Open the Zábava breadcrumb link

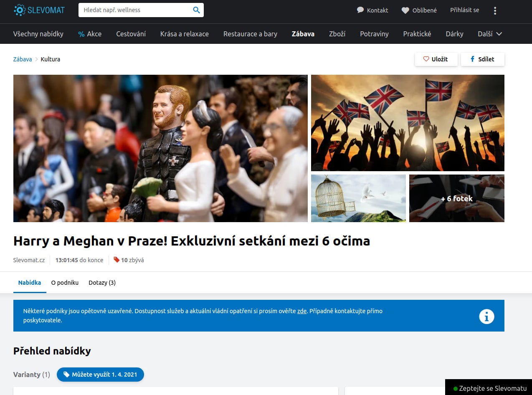tap(22, 59)
